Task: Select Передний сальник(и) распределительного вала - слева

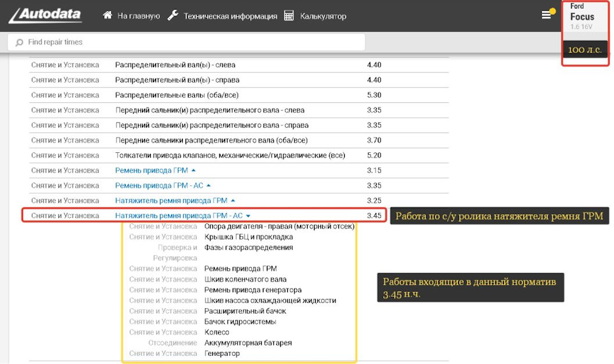Action: tap(239, 110)
